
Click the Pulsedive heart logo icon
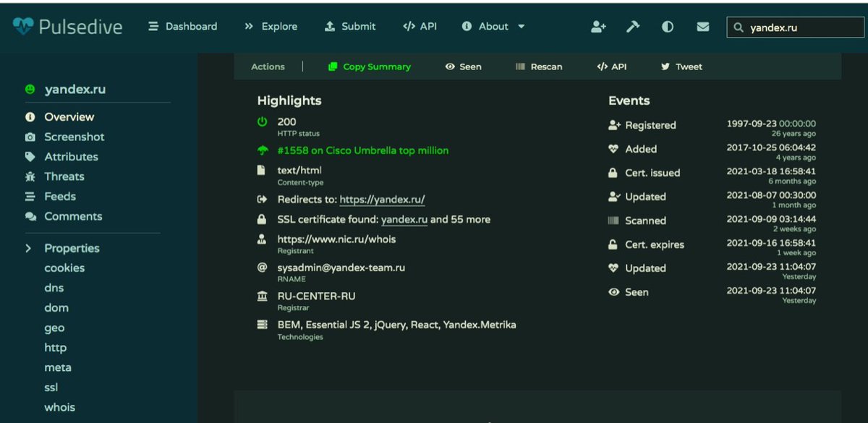pyautogui.click(x=22, y=27)
